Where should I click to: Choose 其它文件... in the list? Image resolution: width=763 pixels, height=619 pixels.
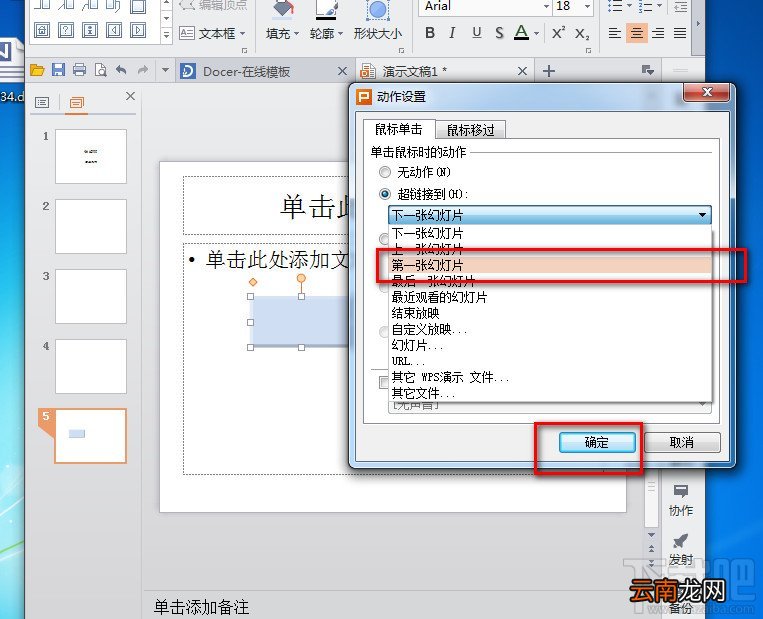pos(550,393)
